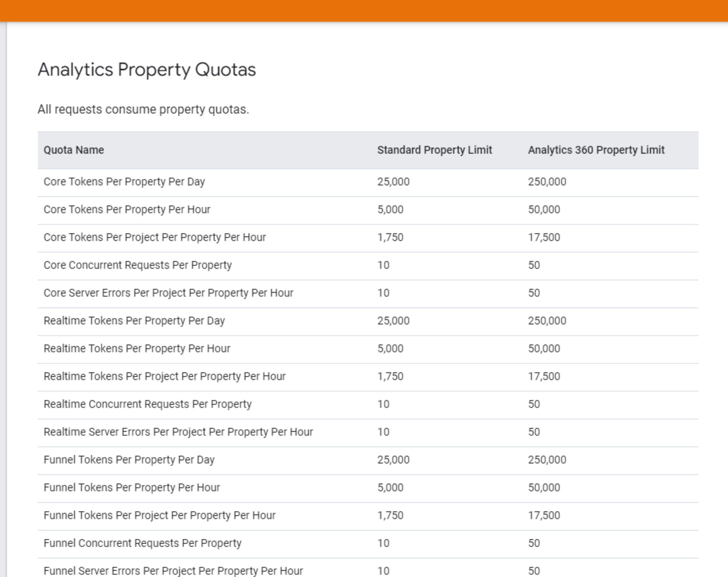This screenshot has height=577, width=728.
Task: Click standard limit 10 for Funnel Server Errors
Action: [384, 571]
